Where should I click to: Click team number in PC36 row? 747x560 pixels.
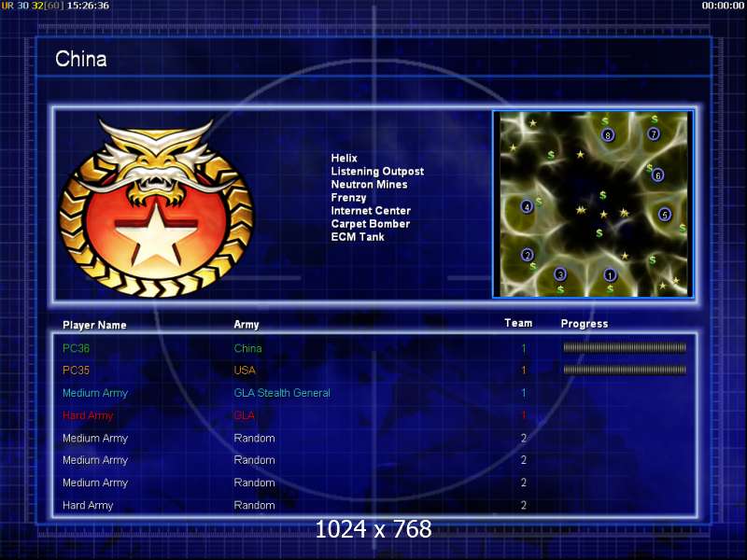524,348
